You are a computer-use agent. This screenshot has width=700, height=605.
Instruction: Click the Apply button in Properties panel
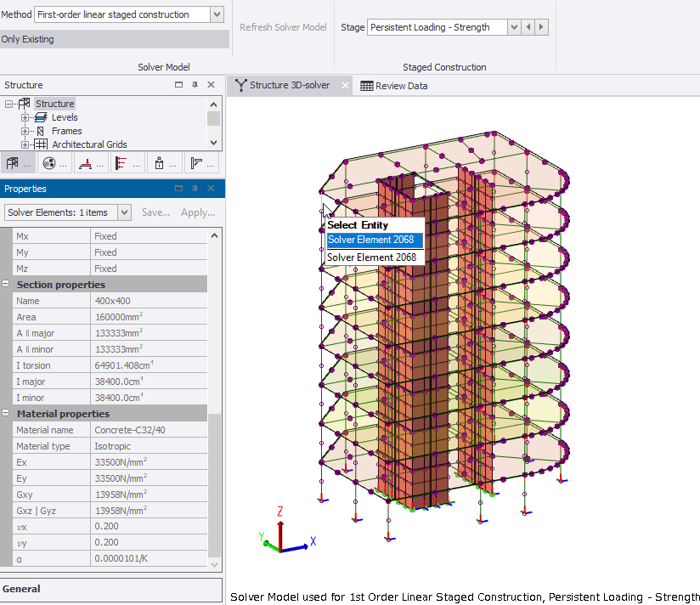point(197,212)
